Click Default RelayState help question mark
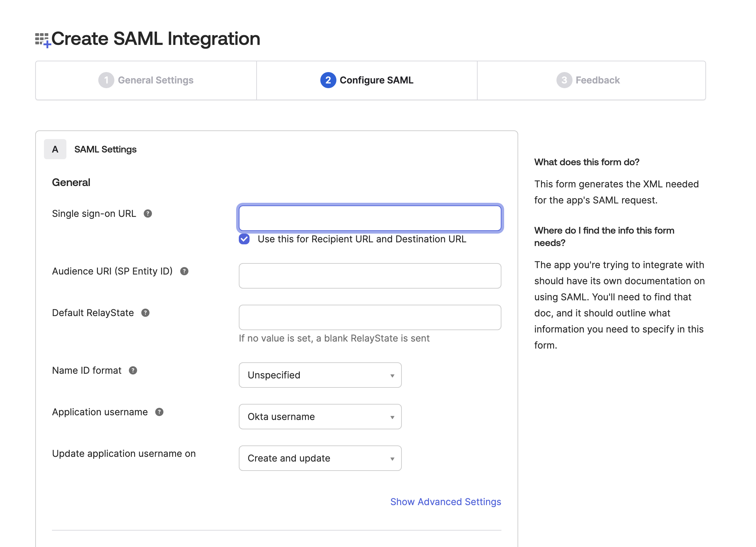 click(145, 313)
